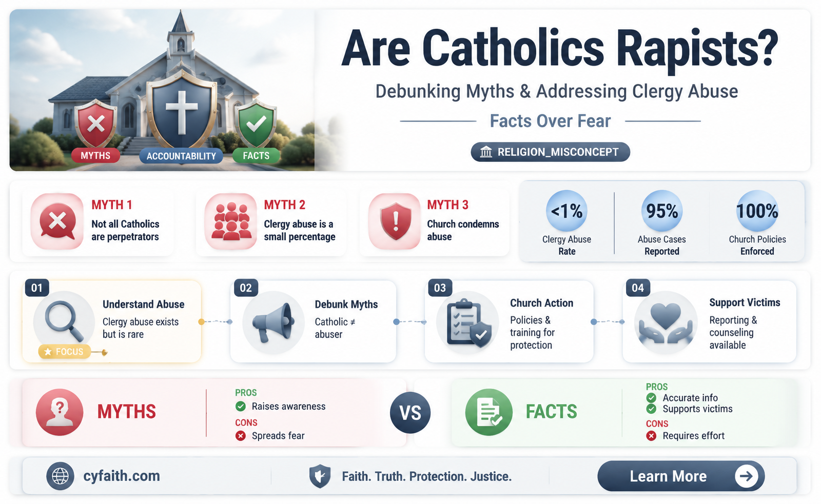The width and height of the screenshot is (821, 504).
Task: Click the megaphone icon in step 02
Action: [x=273, y=322]
